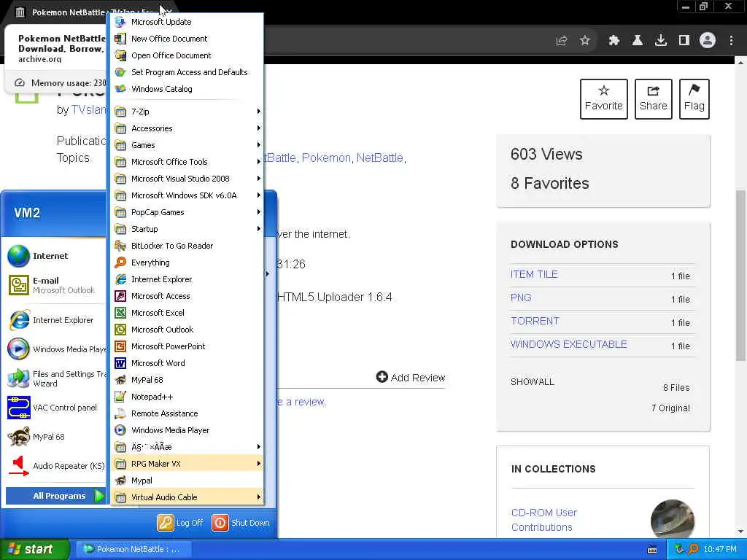Click the Shut Down button

pos(241,523)
